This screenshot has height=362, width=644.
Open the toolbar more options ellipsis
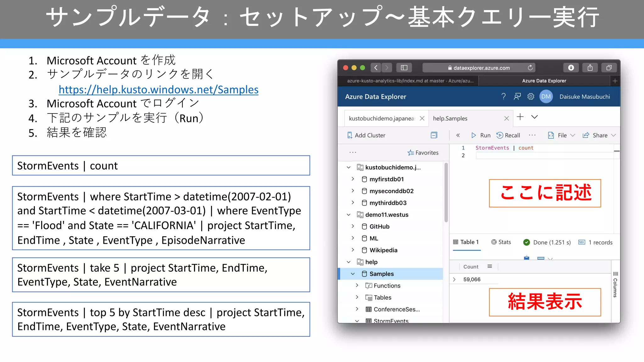(532, 135)
